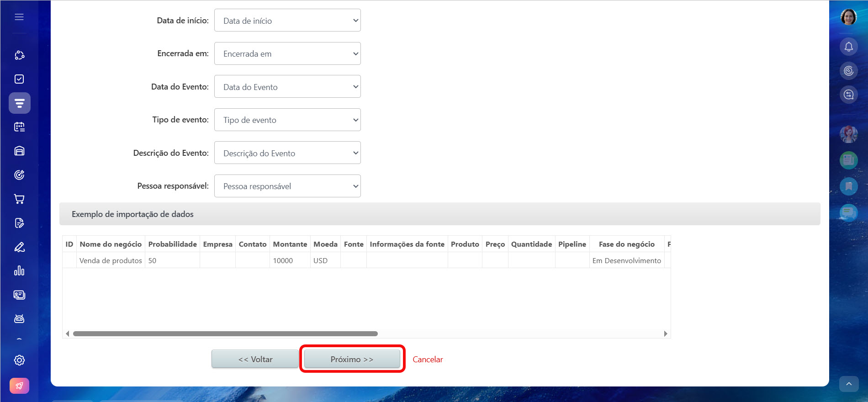Click the "<< Voltar" button
The width and height of the screenshot is (868, 402).
(255, 359)
